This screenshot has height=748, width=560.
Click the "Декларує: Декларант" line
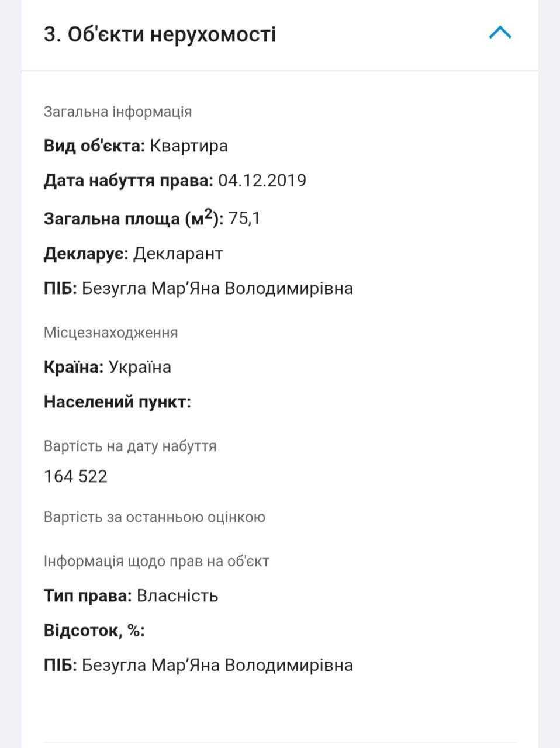click(133, 254)
